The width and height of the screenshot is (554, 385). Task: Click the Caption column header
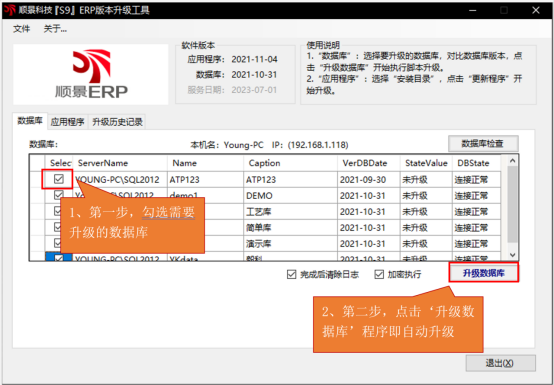coord(290,163)
